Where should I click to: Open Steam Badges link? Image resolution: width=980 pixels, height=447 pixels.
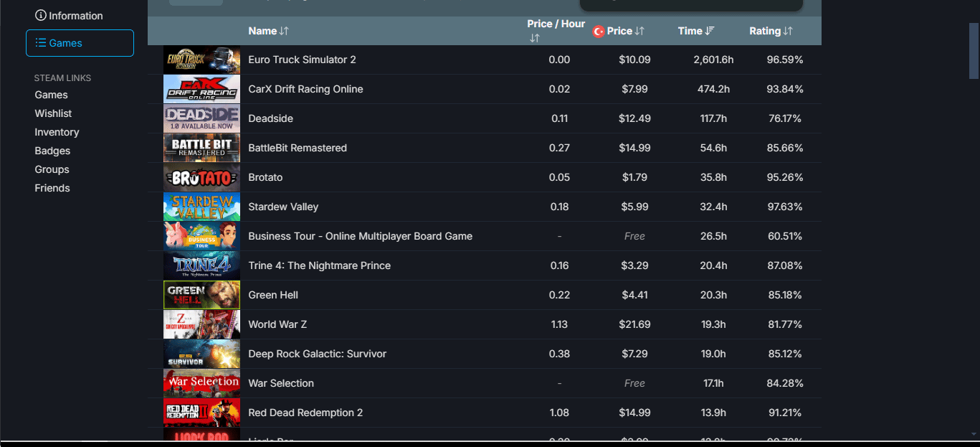click(52, 151)
